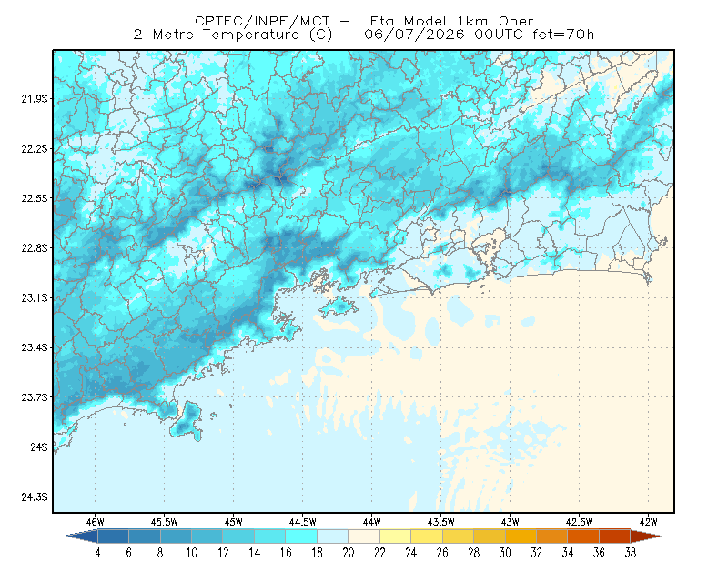Click the 34–36 dark orange legend swatch
The image size is (728, 562).
[583, 536]
